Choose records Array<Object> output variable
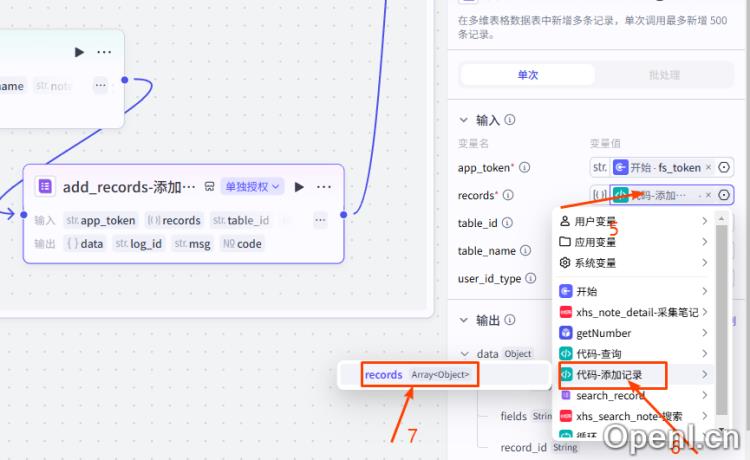The image size is (750, 460). pos(444,375)
